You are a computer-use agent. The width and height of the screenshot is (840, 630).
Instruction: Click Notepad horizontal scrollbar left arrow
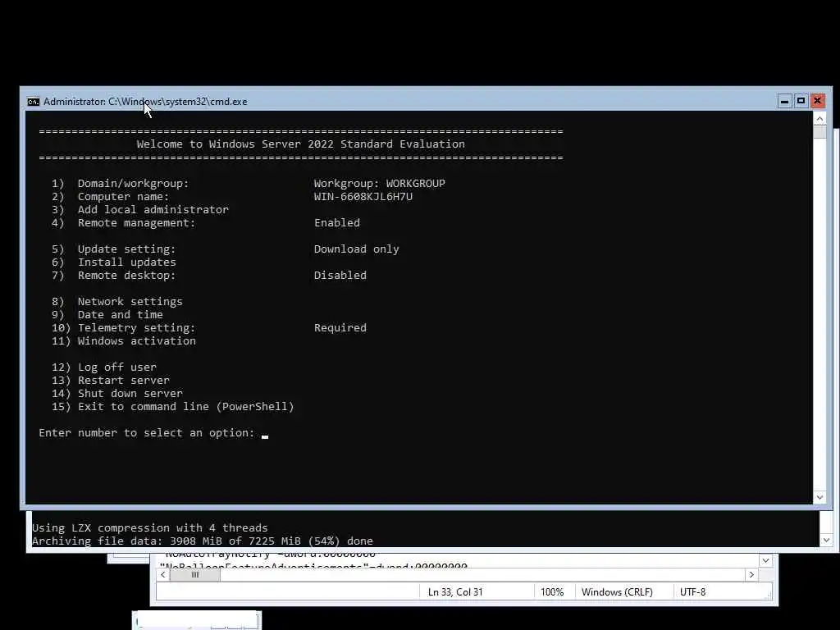coord(163,574)
